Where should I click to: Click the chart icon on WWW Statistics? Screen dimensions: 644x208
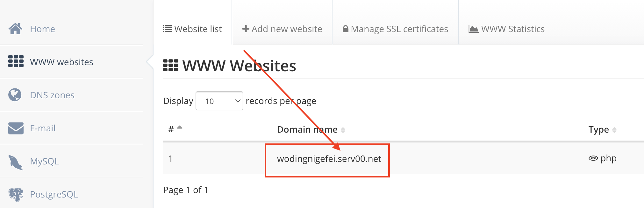473,29
